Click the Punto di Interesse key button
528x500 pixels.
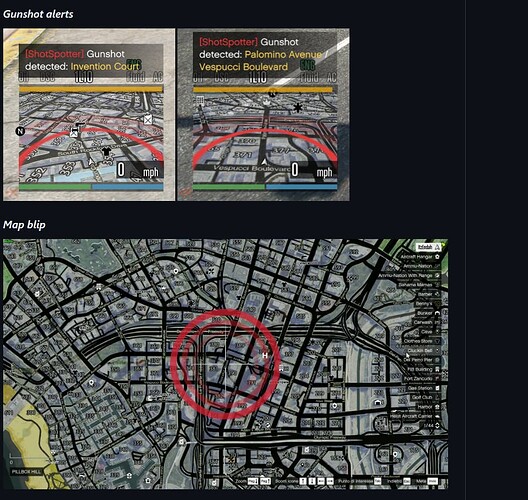click(377, 481)
